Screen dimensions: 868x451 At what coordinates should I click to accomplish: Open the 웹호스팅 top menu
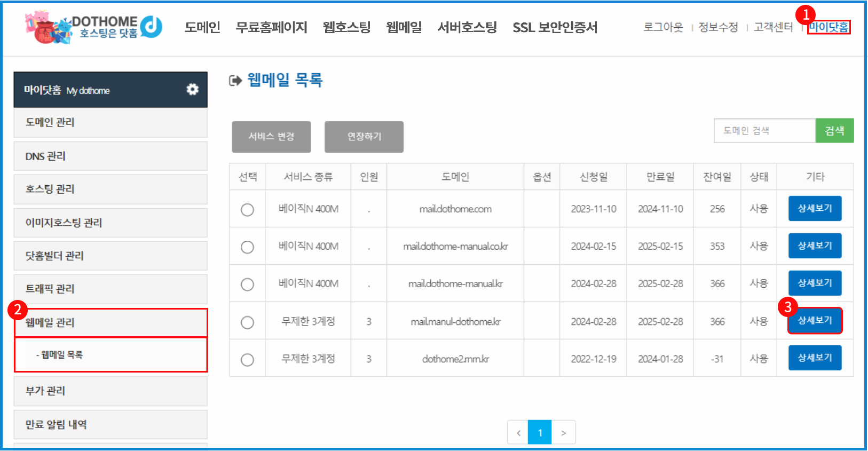click(346, 27)
